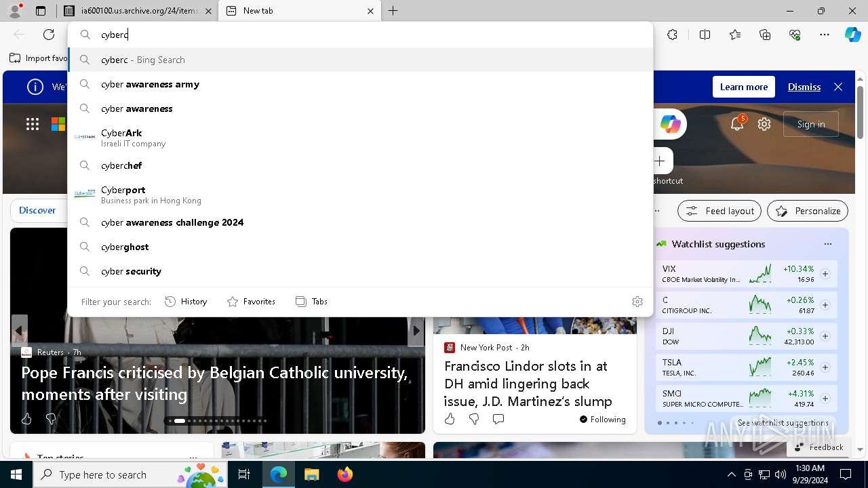Image resolution: width=868 pixels, height=488 pixels.
Task: Open Task View on the taskbar
Action: click(x=244, y=474)
